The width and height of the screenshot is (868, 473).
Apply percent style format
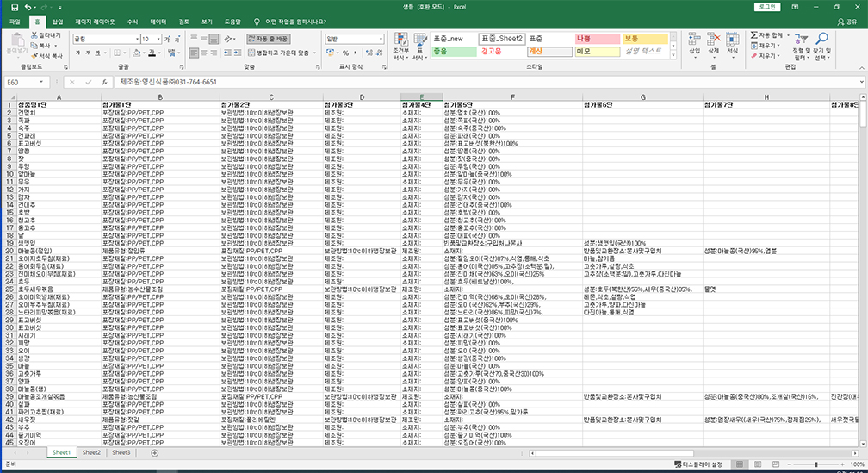(x=345, y=53)
